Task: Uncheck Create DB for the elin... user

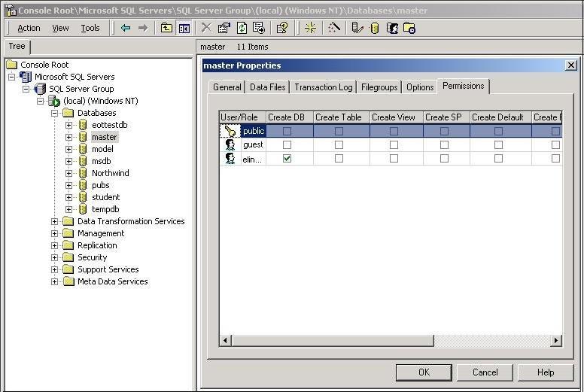Action: point(287,159)
